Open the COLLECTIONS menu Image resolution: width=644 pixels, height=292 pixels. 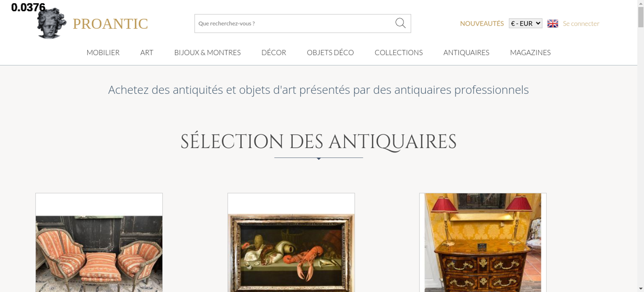[399, 52]
